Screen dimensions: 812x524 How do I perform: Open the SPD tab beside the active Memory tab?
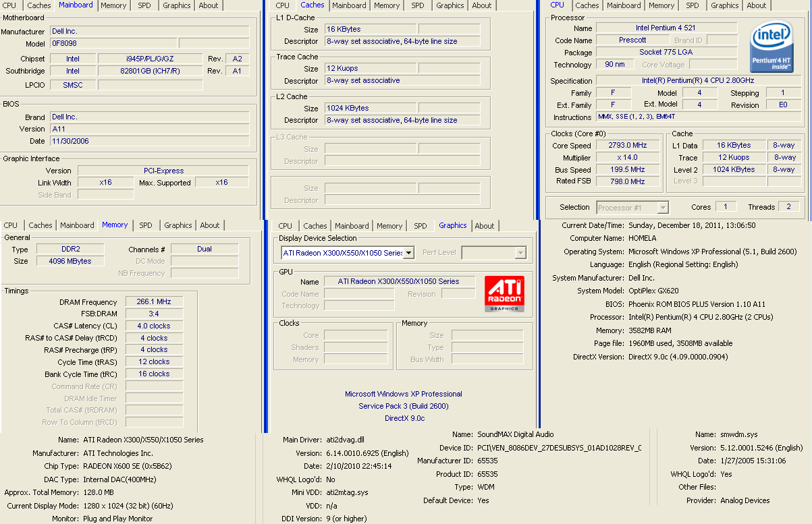[x=145, y=225]
